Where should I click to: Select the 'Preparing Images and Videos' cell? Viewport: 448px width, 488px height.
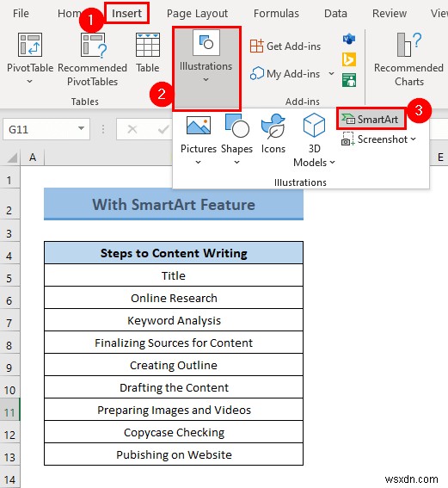174,410
